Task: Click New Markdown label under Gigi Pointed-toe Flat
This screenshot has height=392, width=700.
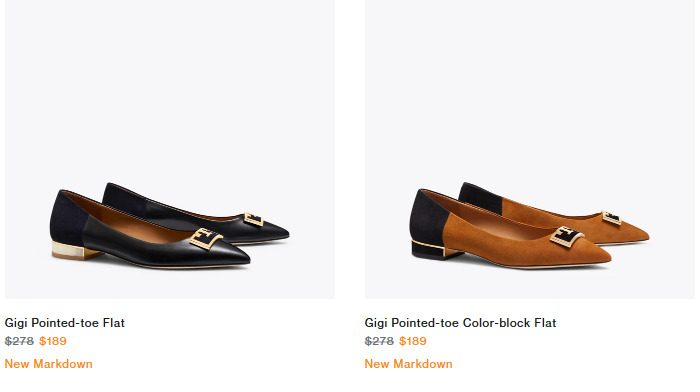Action: click(49, 364)
